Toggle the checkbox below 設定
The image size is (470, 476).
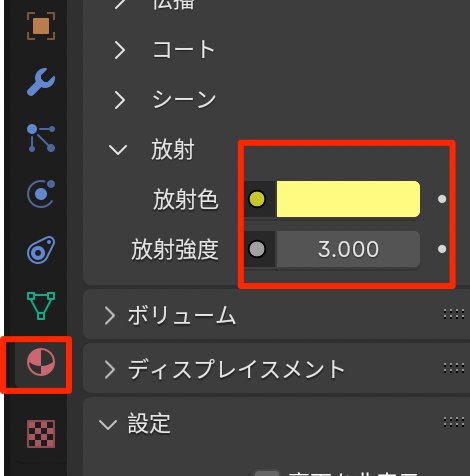pos(267,473)
